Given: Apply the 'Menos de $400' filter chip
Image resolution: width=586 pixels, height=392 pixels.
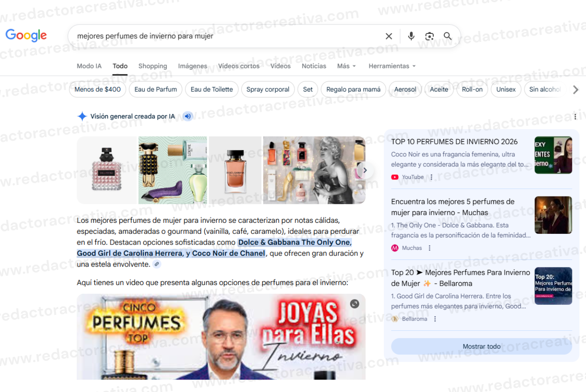Looking at the screenshot, I should point(98,89).
